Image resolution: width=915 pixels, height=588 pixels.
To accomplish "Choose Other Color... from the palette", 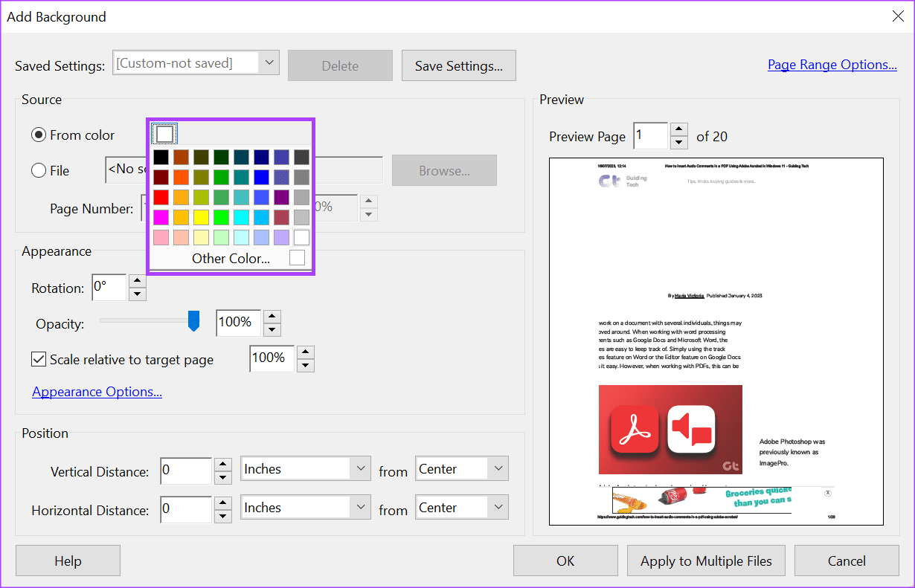I will pyautogui.click(x=231, y=259).
